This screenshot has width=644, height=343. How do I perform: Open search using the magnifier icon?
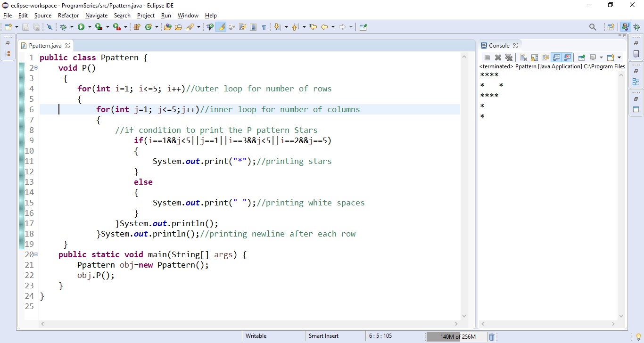tap(593, 27)
